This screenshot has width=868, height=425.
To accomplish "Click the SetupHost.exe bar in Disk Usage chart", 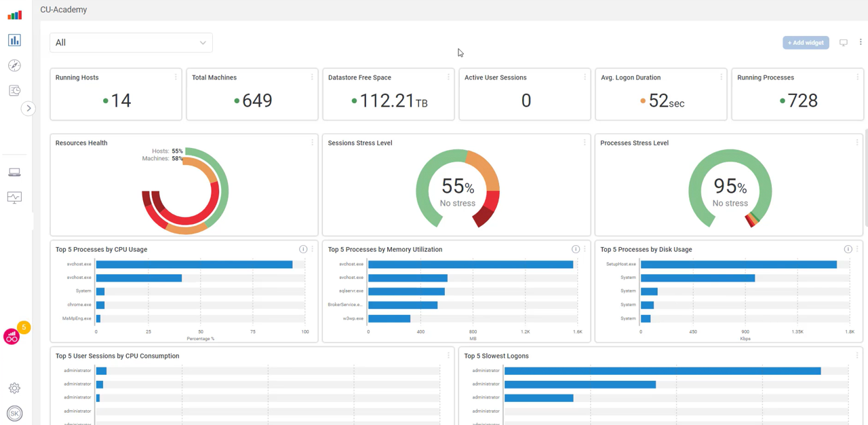I will pyautogui.click(x=738, y=264).
